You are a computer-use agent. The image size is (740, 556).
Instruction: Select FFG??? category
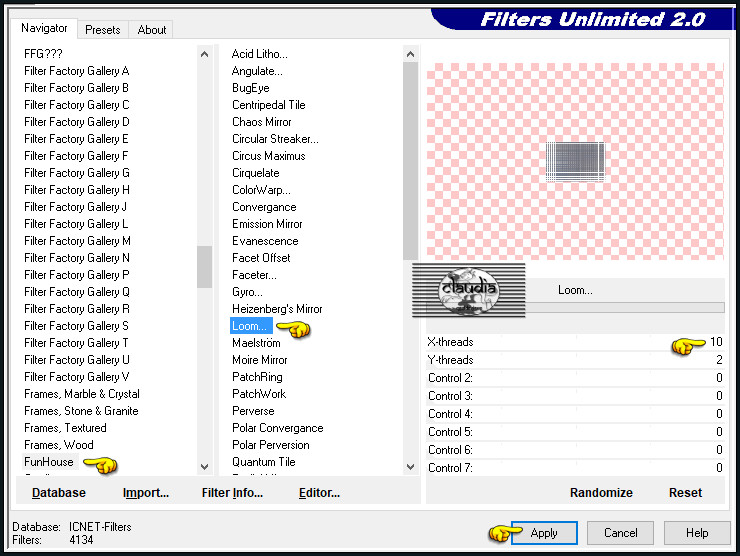click(43, 54)
